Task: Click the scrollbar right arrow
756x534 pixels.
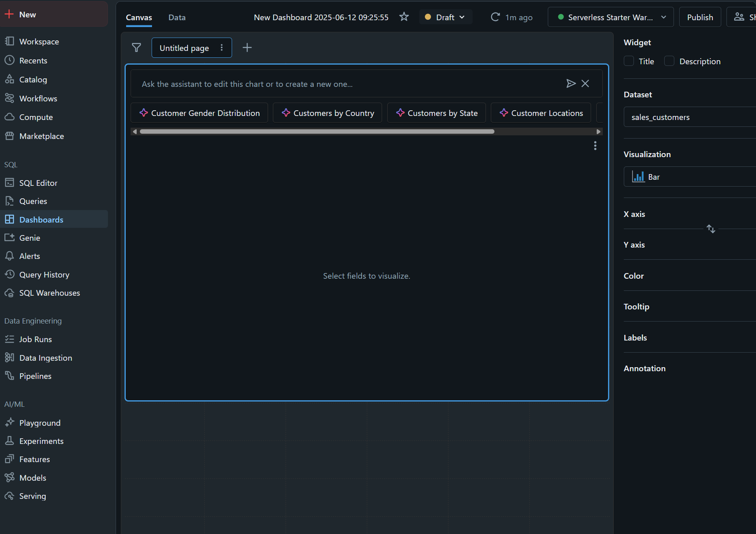Action: pyautogui.click(x=598, y=132)
